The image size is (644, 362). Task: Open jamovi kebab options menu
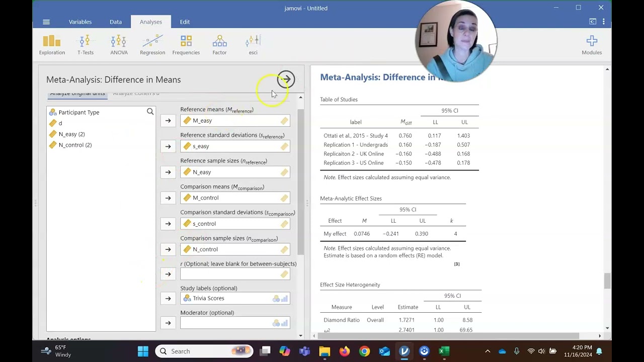pos(603,22)
